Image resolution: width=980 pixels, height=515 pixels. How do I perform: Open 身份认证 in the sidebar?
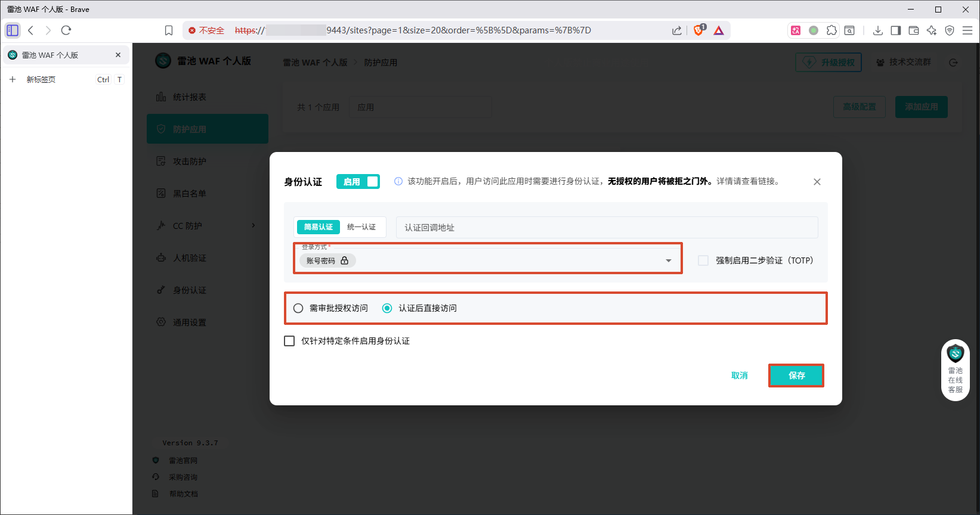pyautogui.click(x=208, y=290)
